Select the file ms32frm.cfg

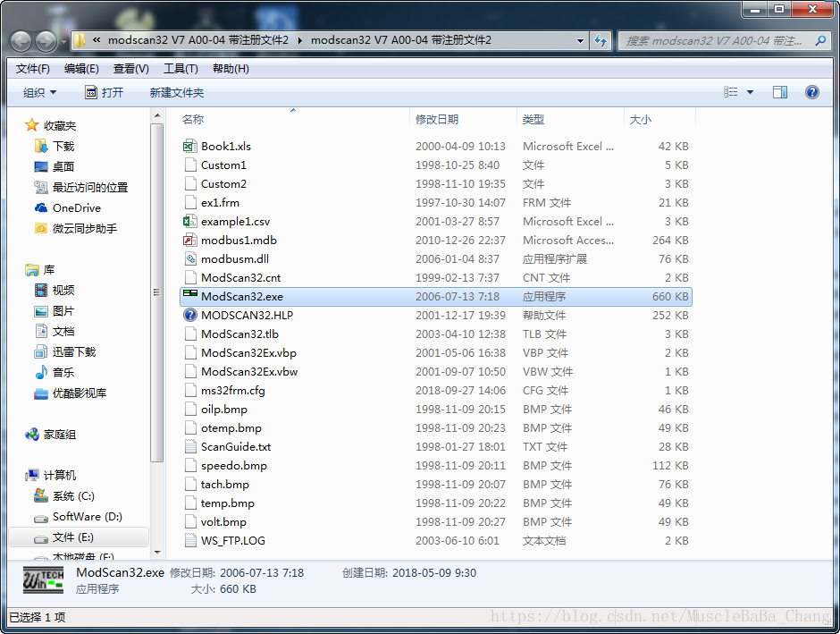pos(233,390)
